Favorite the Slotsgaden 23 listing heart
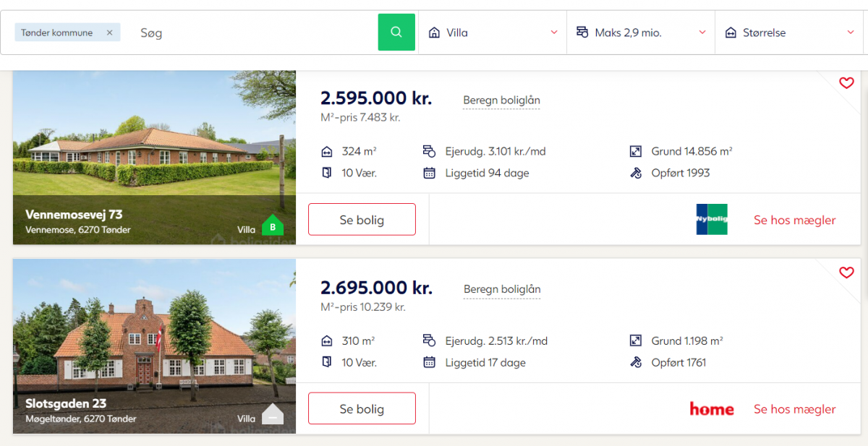 (x=846, y=273)
